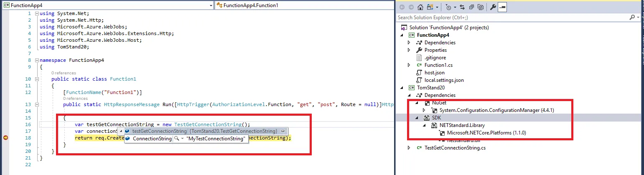Open the visualizer dropdown arrow beside ConnectionString

point(182,139)
